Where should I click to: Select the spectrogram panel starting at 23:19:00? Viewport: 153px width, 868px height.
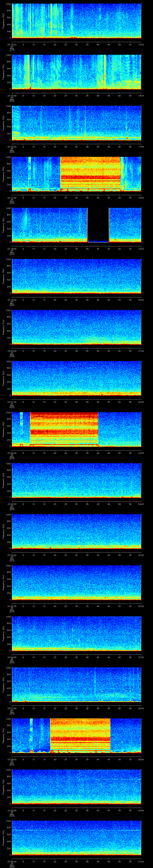coord(76,276)
